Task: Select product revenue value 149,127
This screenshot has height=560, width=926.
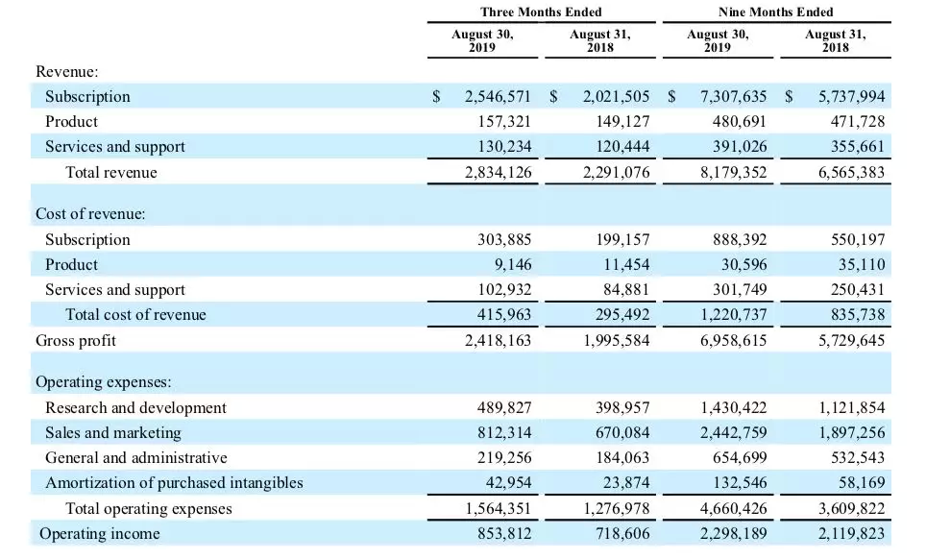Action: click(622, 122)
